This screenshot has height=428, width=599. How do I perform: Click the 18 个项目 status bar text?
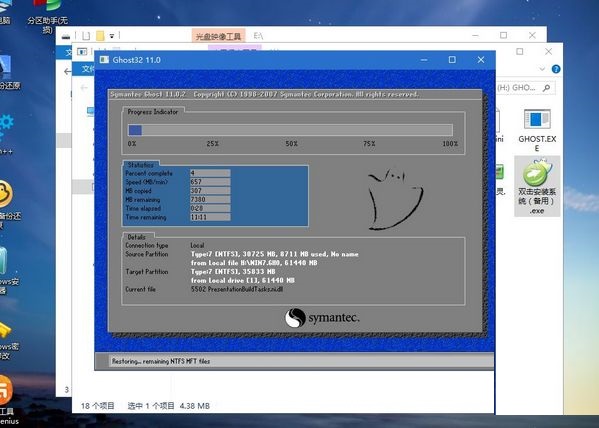pos(97,406)
